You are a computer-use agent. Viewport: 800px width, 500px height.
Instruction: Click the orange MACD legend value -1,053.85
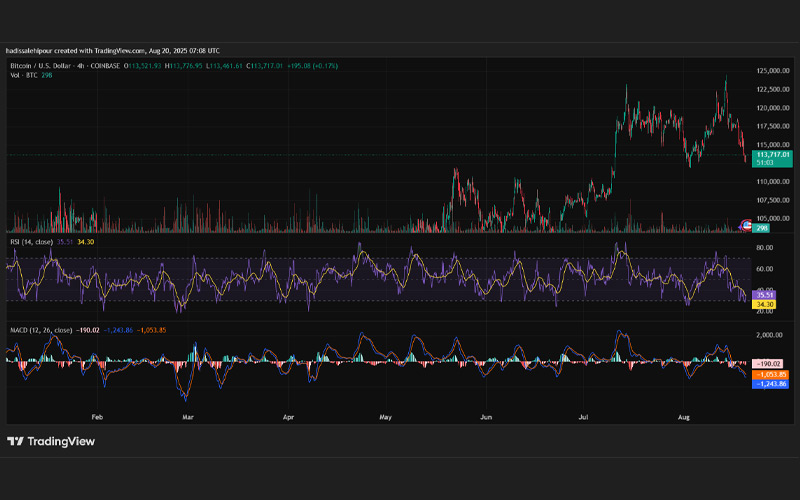pos(152,330)
